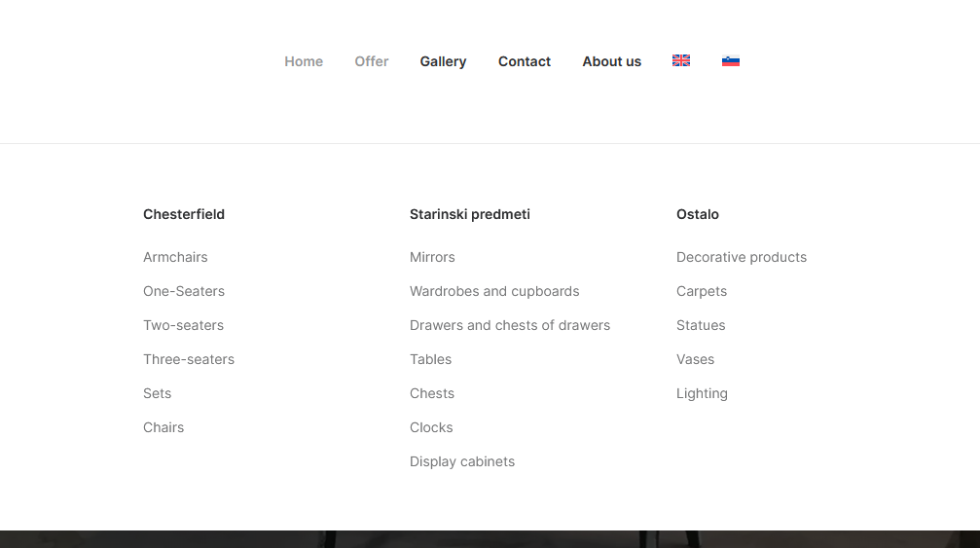Switch language with the UK flag icon
The image size is (980, 548).
coord(680,60)
